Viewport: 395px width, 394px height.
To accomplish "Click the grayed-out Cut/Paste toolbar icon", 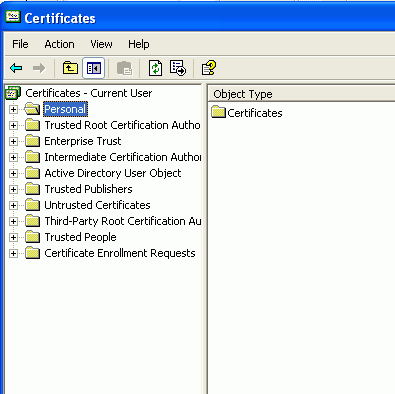I will [x=124, y=68].
